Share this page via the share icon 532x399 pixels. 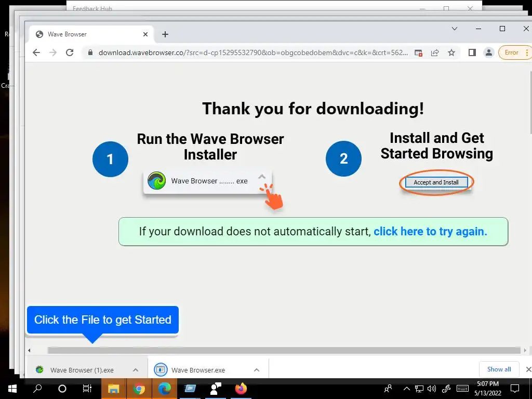point(435,52)
